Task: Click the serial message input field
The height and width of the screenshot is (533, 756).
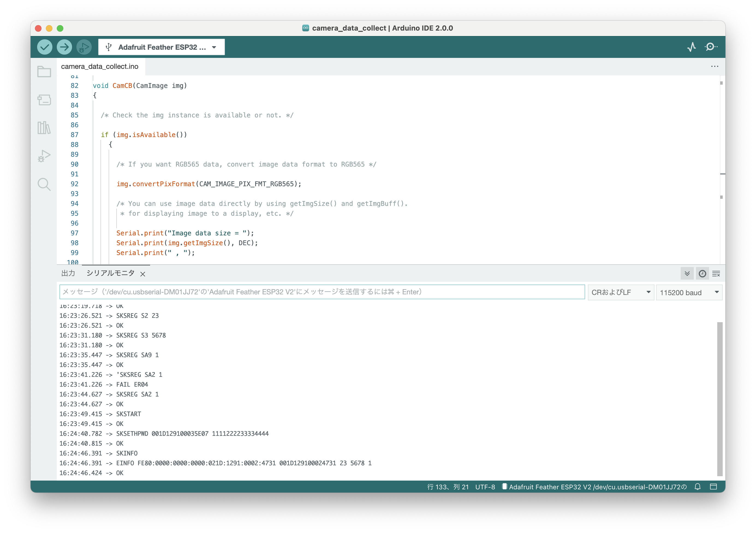Action: (x=322, y=292)
